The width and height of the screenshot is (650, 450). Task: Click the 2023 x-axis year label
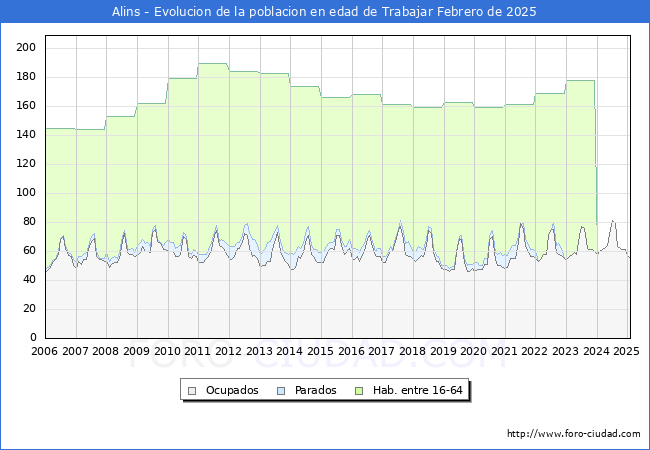tap(566, 351)
